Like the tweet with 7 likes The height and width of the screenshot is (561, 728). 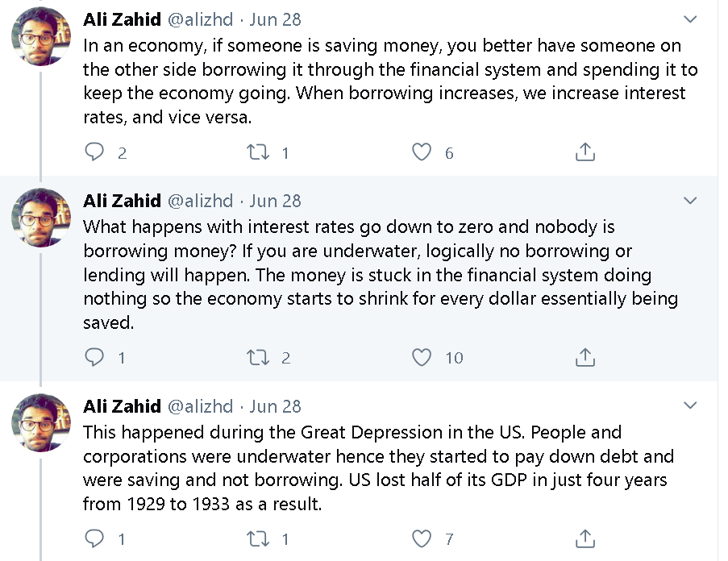pos(422,538)
